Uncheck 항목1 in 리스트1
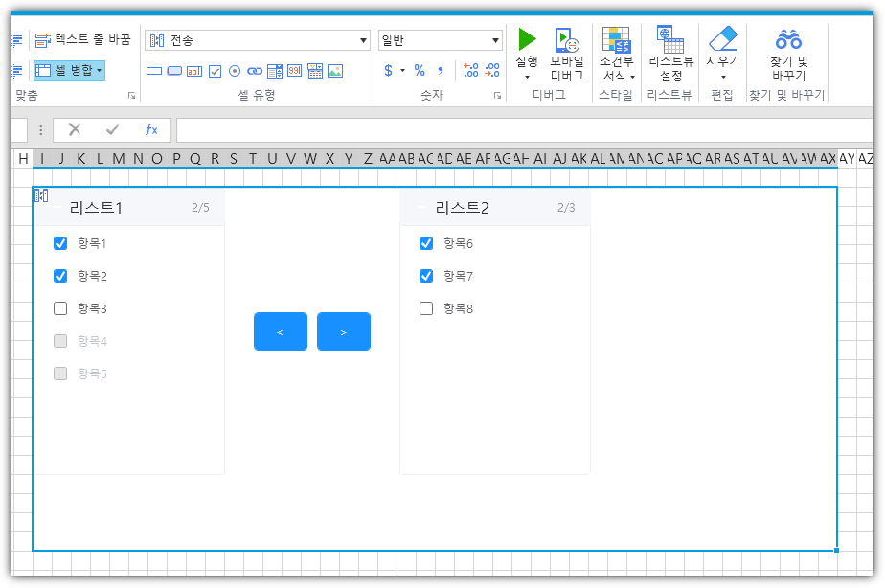The height and width of the screenshot is (588, 885). point(60,243)
